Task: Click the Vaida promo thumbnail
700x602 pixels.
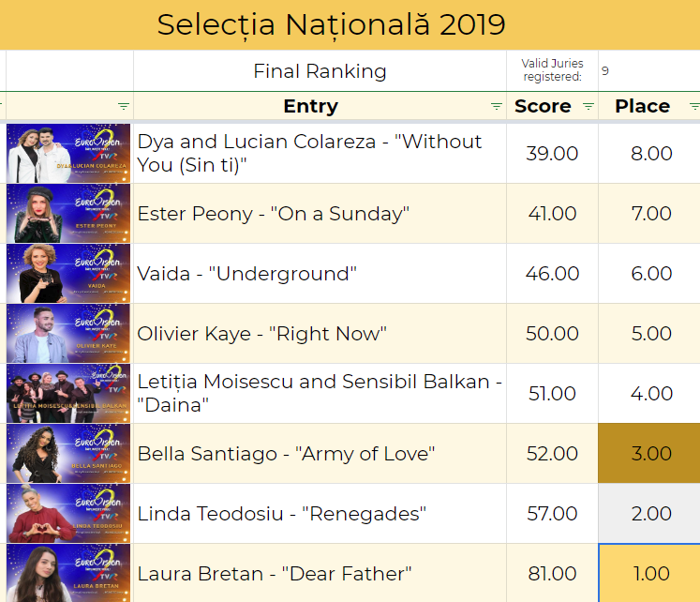Action: [x=68, y=273]
